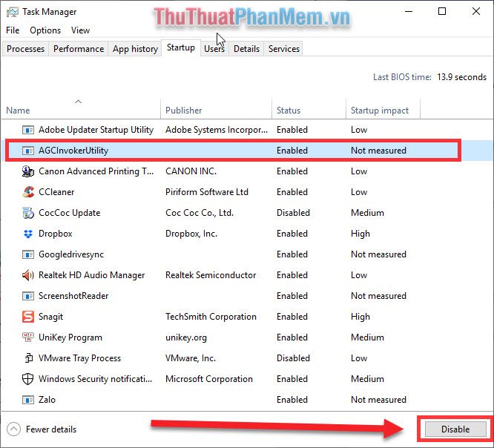
Task: Select the Zalo startup entry
Action: pyautogui.click(x=231, y=400)
